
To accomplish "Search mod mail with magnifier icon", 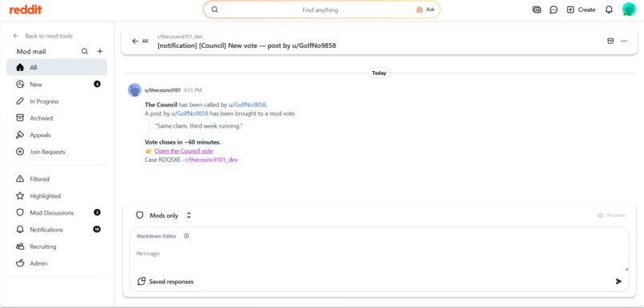I will click(85, 51).
